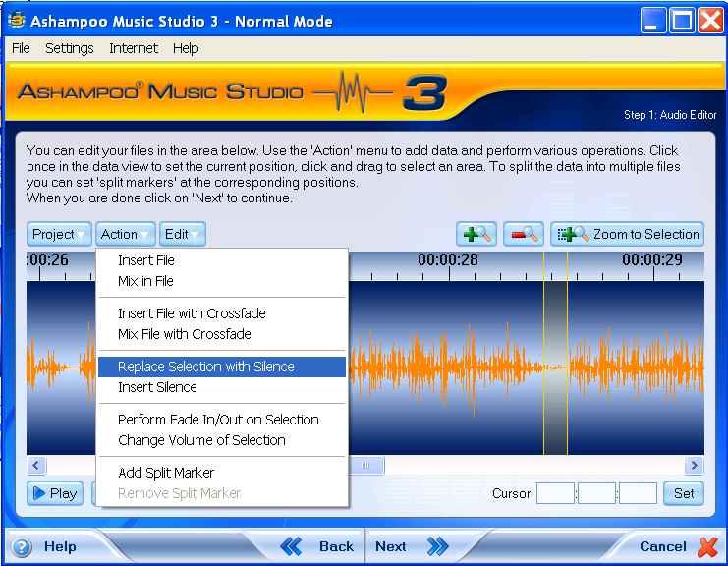Viewport: 728px width, 566px height.
Task: Click the horizontal scrollbar right arrow
Action: 695,466
